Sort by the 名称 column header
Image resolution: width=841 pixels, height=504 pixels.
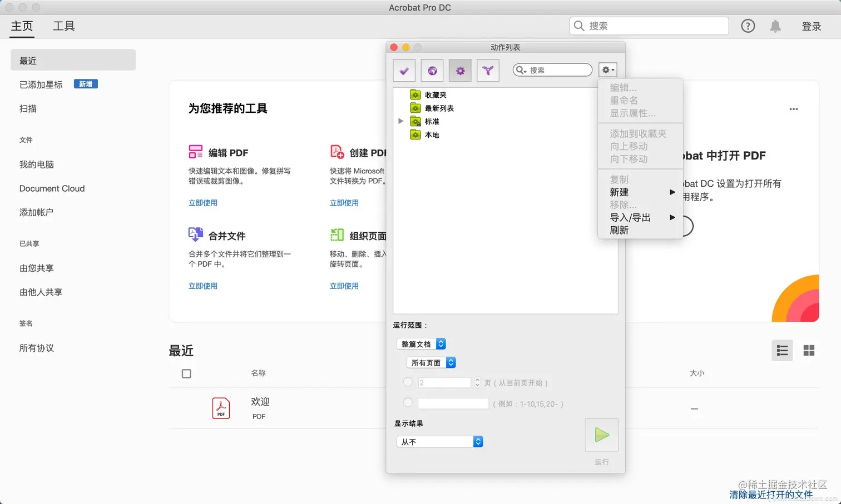pyautogui.click(x=258, y=373)
